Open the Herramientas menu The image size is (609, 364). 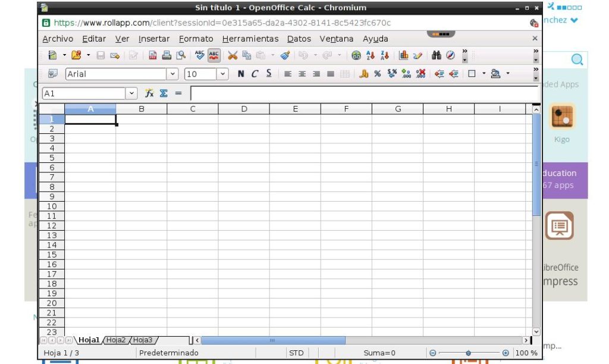click(250, 39)
